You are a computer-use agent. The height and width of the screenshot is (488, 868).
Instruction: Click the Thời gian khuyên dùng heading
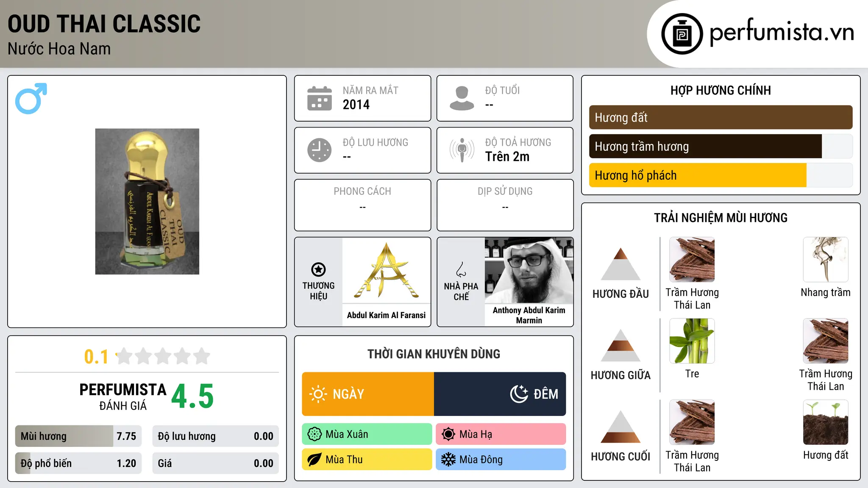[x=434, y=354]
